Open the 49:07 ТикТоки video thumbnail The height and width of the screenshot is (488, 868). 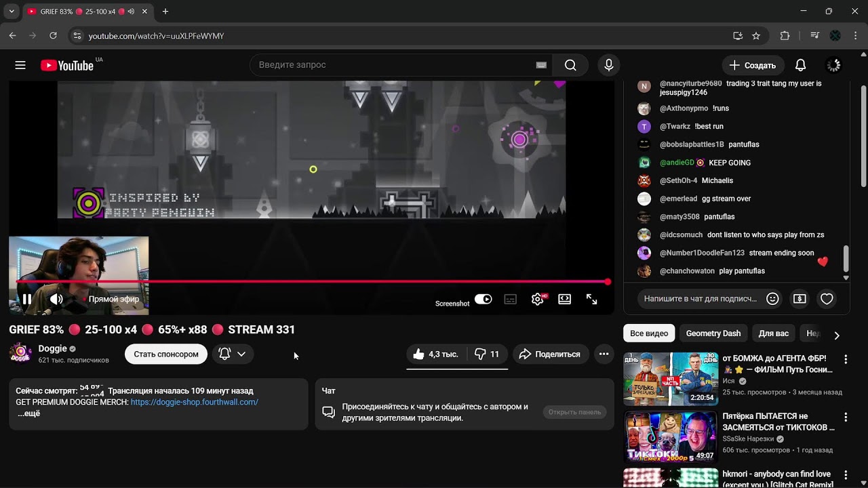pos(670,437)
